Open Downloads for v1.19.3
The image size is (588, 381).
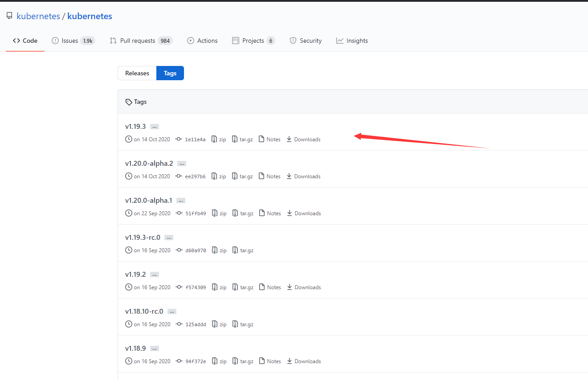click(x=303, y=139)
